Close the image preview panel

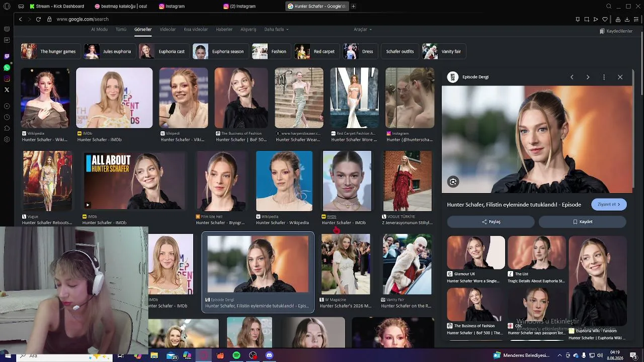point(620,77)
